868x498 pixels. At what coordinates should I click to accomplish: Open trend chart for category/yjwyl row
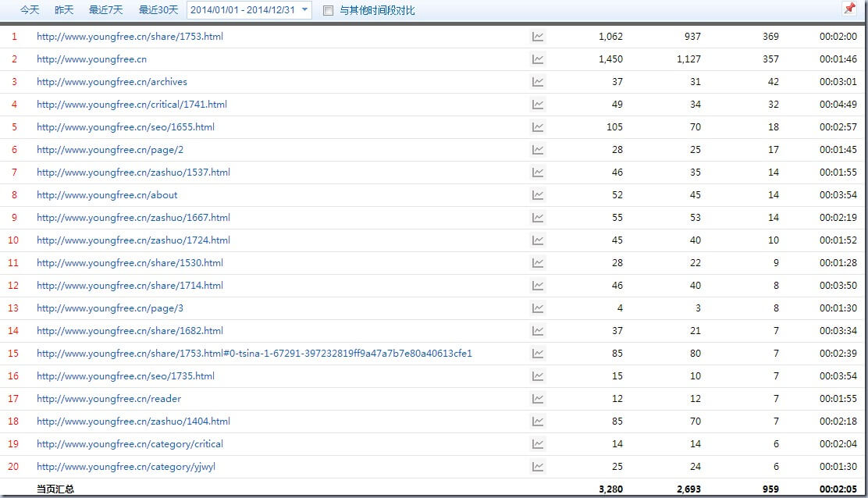[x=538, y=468]
